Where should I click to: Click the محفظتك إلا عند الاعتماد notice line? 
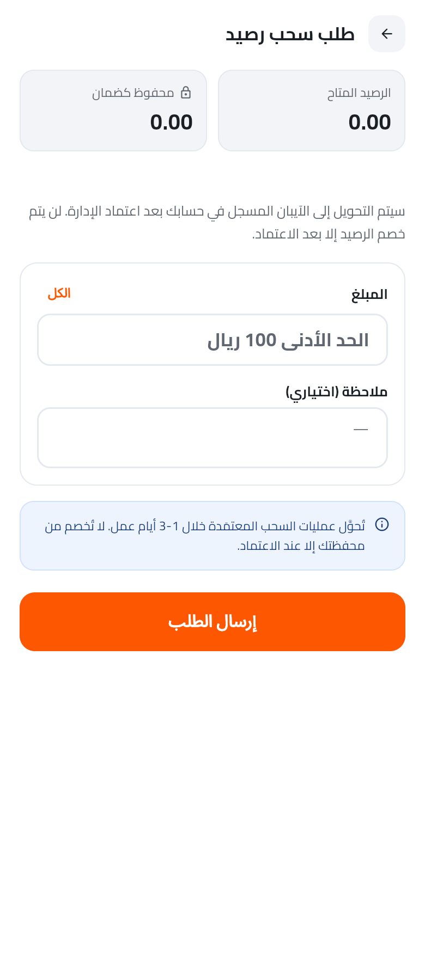(301, 546)
